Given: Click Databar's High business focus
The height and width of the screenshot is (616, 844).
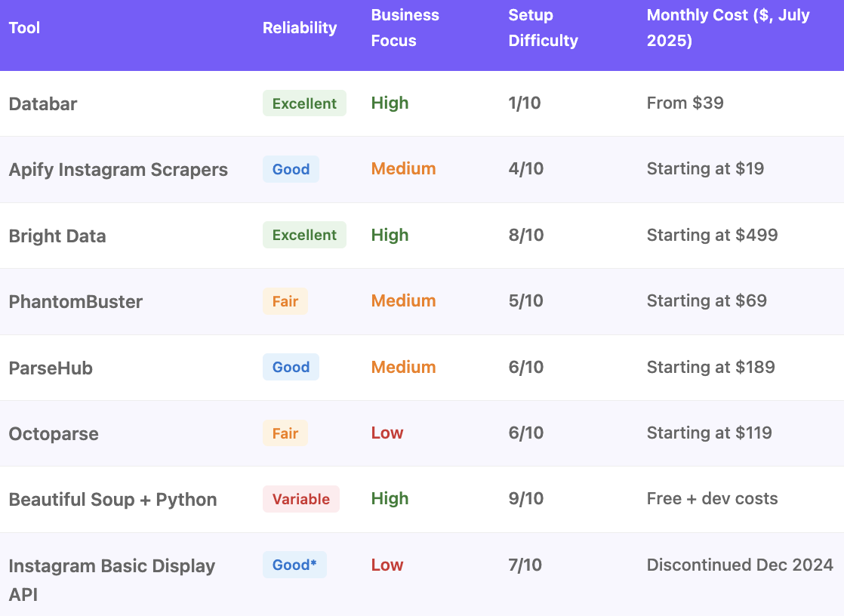Looking at the screenshot, I should point(390,103).
